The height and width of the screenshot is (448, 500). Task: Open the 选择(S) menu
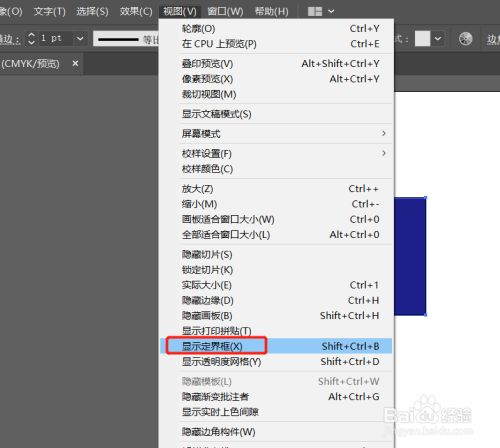click(92, 12)
